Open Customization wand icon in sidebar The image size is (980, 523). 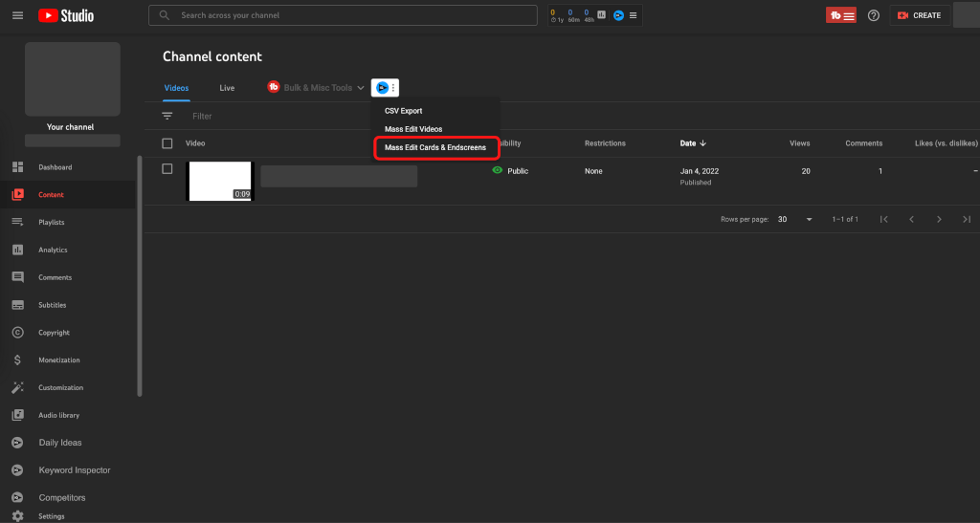pos(17,387)
